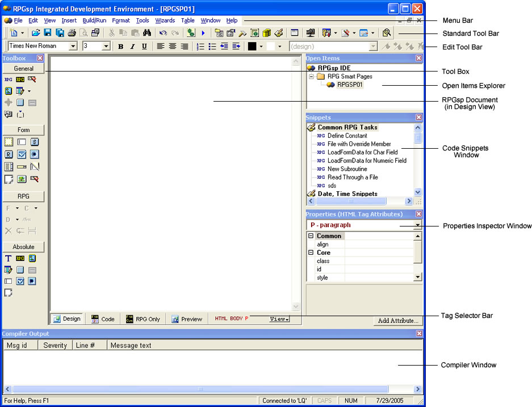
Task: Select the 'Define Constant' snippet
Action: (347, 136)
